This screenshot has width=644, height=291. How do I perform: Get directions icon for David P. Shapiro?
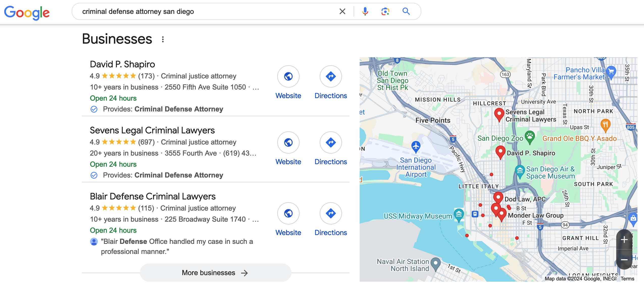(331, 76)
